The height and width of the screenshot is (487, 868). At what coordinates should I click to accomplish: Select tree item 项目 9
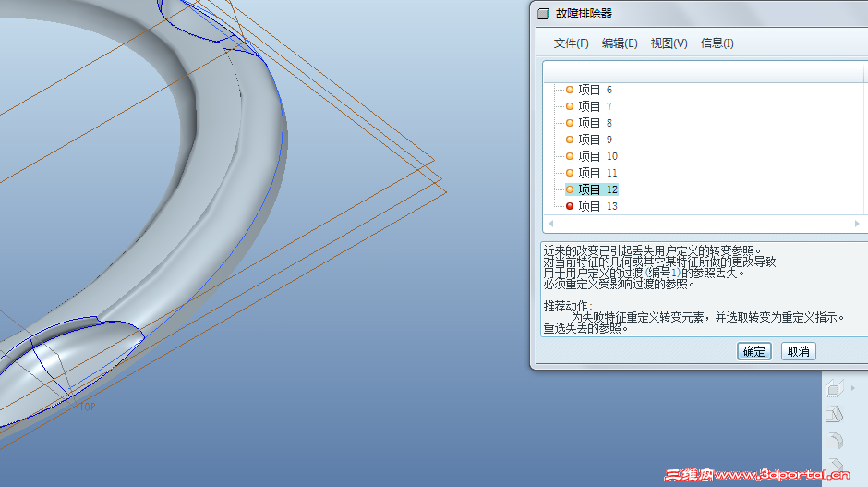tap(595, 140)
